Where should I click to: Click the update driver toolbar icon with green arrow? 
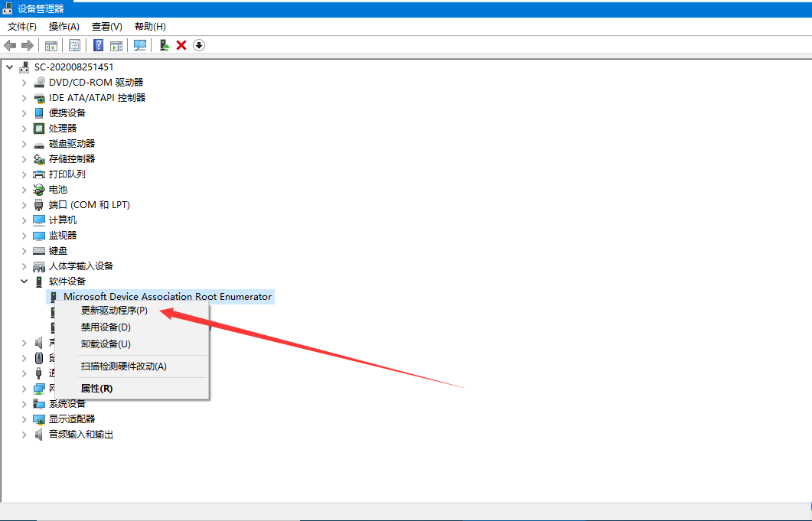point(164,45)
